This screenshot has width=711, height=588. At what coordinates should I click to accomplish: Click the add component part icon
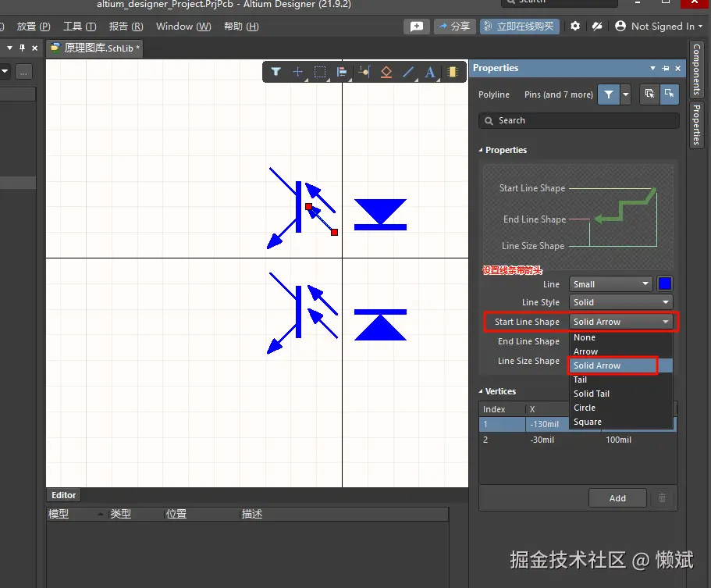[452, 72]
